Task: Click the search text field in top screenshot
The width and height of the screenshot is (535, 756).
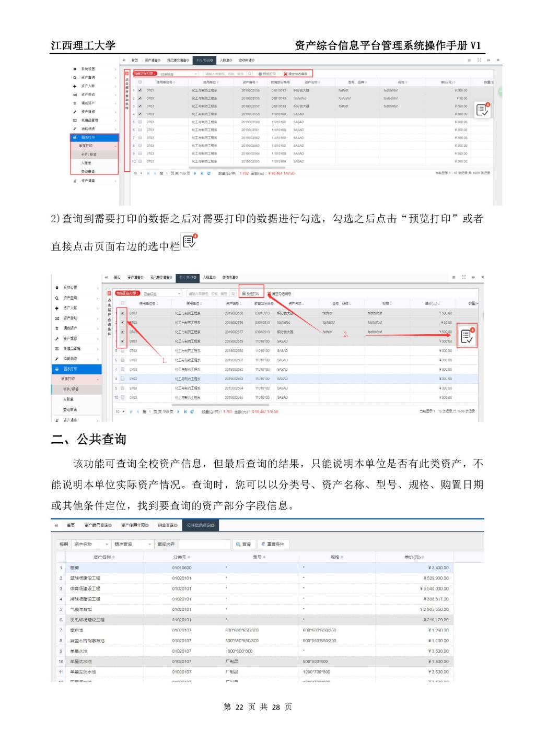Action: pos(224,74)
